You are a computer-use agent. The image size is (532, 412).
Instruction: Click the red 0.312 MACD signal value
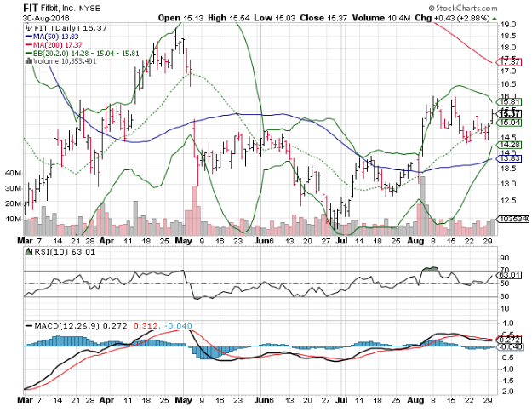pos(146,326)
